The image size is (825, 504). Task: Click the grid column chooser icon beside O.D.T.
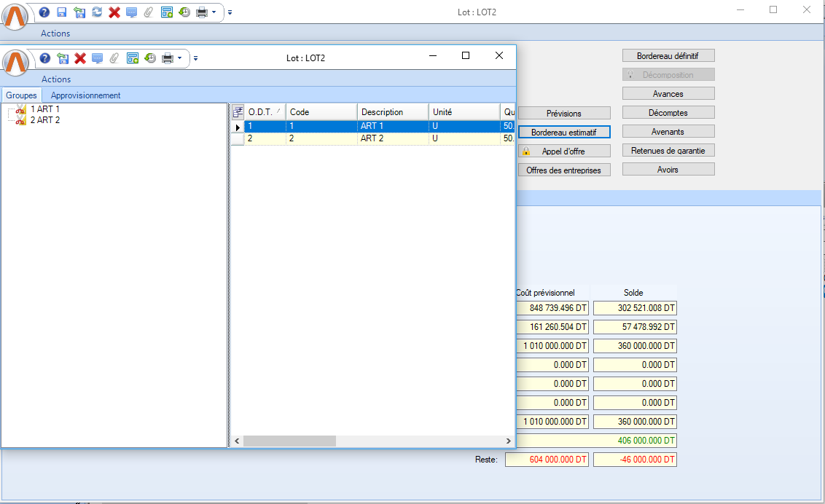(x=238, y=112)
